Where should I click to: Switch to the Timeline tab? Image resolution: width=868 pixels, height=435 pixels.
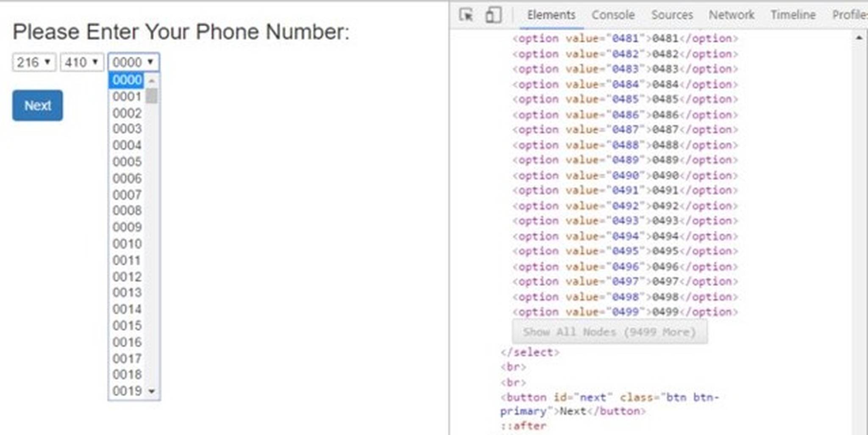793,15
